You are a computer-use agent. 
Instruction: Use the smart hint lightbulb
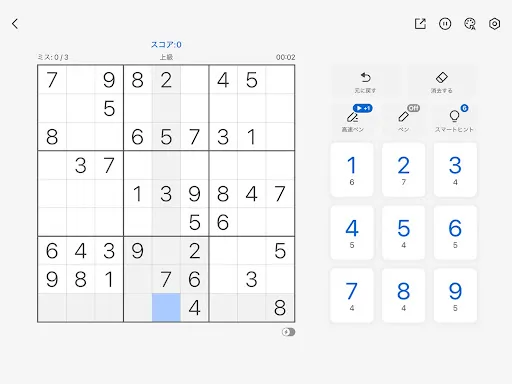click(x=455, y=119)
